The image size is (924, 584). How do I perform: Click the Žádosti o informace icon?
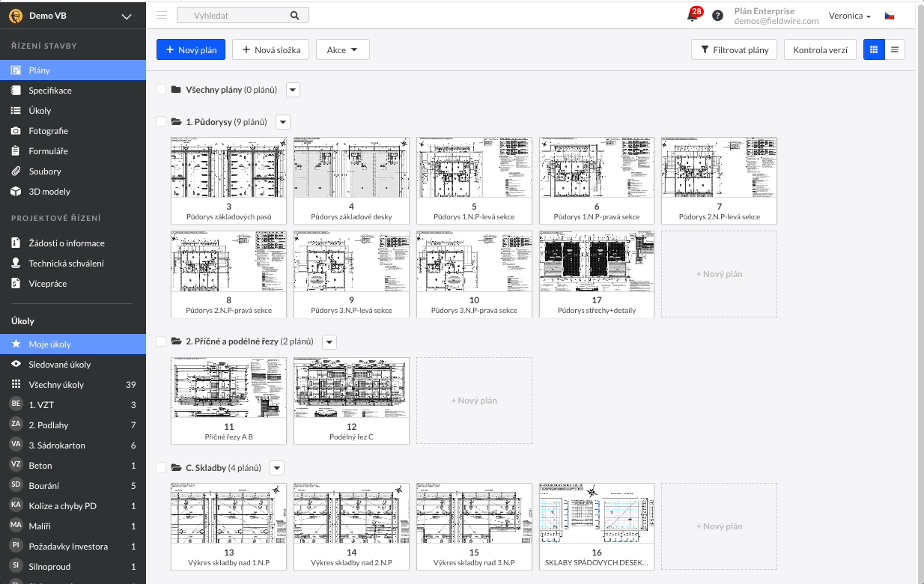click(x=15, y=243)
